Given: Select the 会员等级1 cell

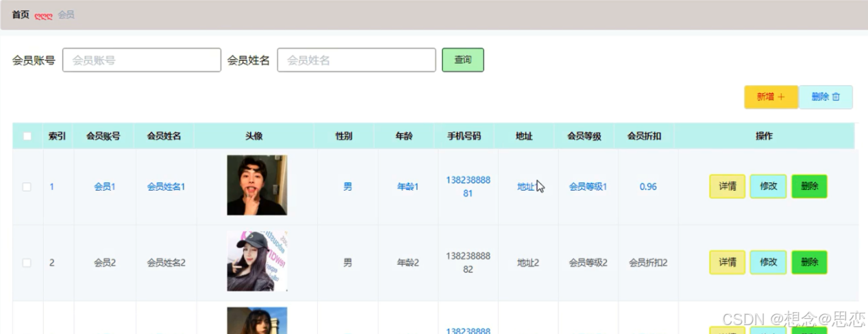Looking at the screenshot, I should coord(588,187).
